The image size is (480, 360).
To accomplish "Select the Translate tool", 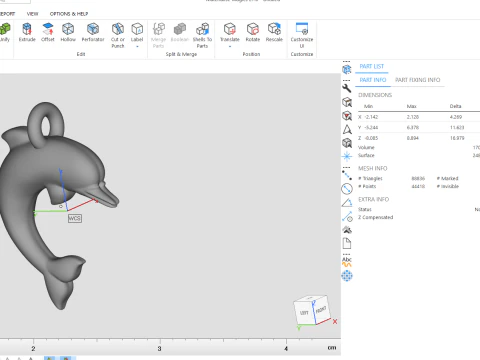I will click(x=230, y=32).
